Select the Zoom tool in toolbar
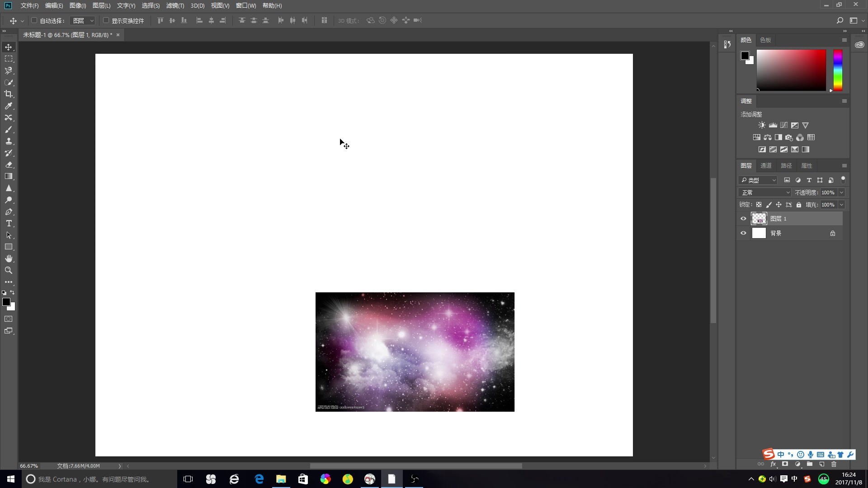 pos(9,270)
